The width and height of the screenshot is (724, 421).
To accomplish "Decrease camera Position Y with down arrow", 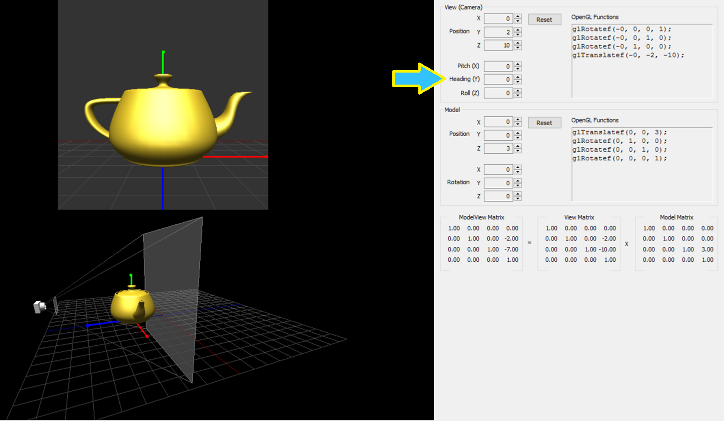I will 518,35.
